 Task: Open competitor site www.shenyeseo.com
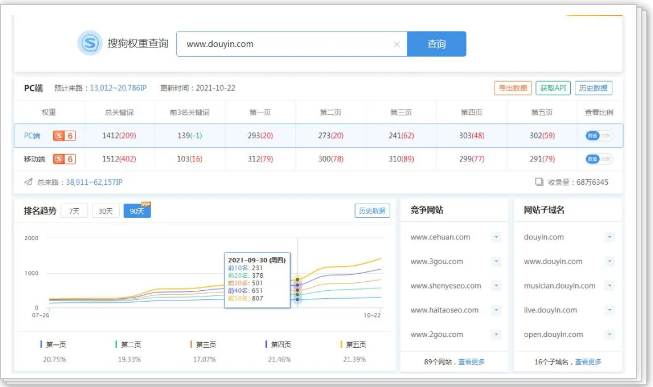click(446, 286)
